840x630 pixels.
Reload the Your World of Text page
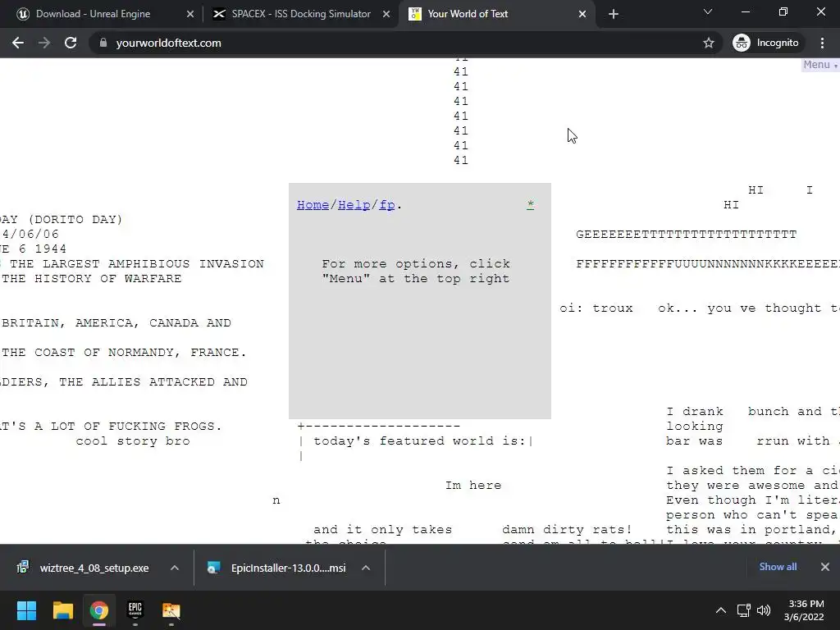pos(71,43)
